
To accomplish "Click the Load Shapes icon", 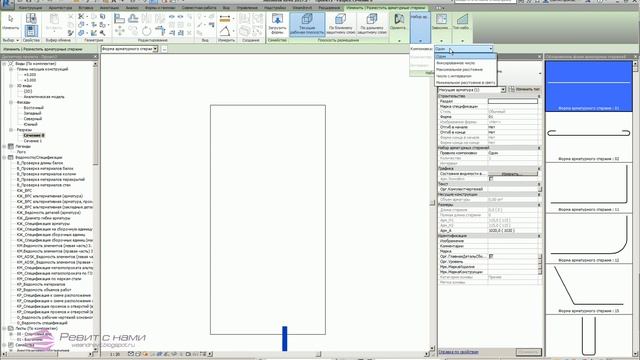I will [x=278, y=23].
